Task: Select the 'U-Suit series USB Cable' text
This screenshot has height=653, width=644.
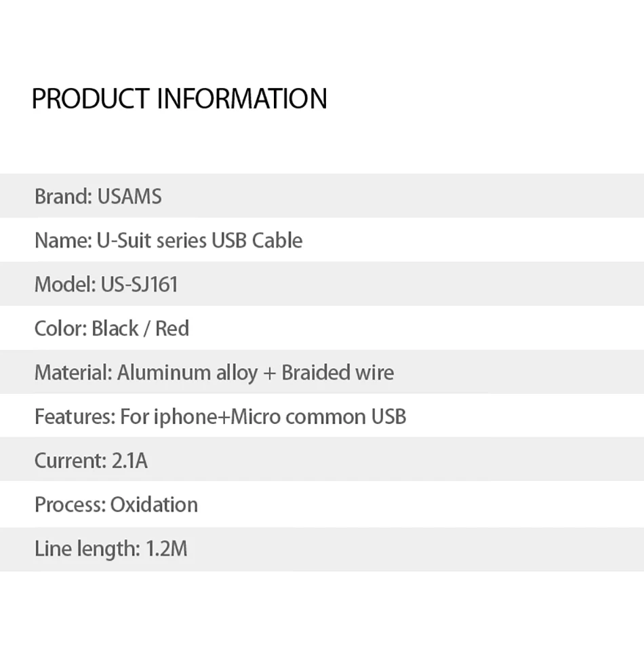Action: coord(200,241)
